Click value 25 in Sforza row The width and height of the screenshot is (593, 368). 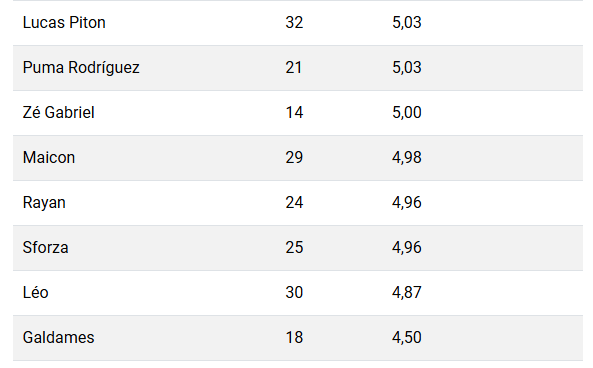[294, 248]
